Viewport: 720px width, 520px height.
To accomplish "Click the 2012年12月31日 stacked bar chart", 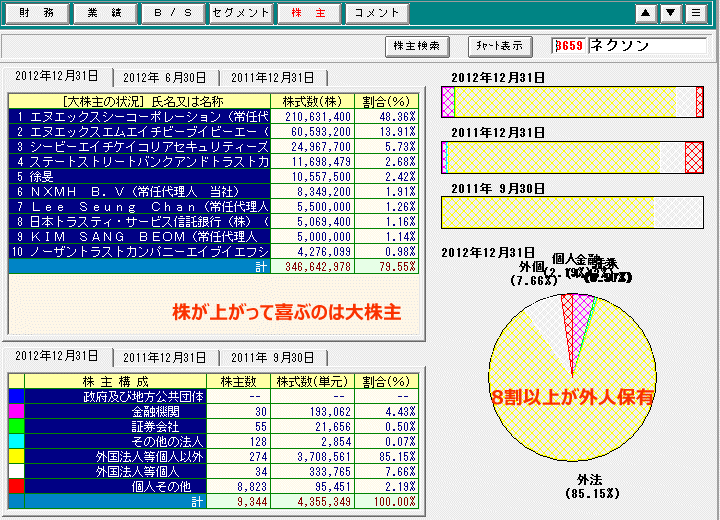I will click(x=572, y=102).
